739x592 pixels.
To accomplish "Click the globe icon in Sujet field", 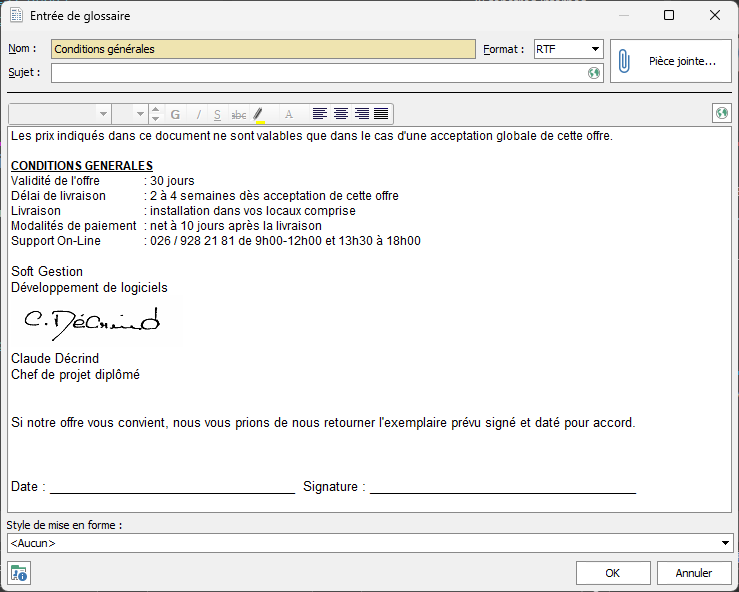I will click(x=594, y=73).
